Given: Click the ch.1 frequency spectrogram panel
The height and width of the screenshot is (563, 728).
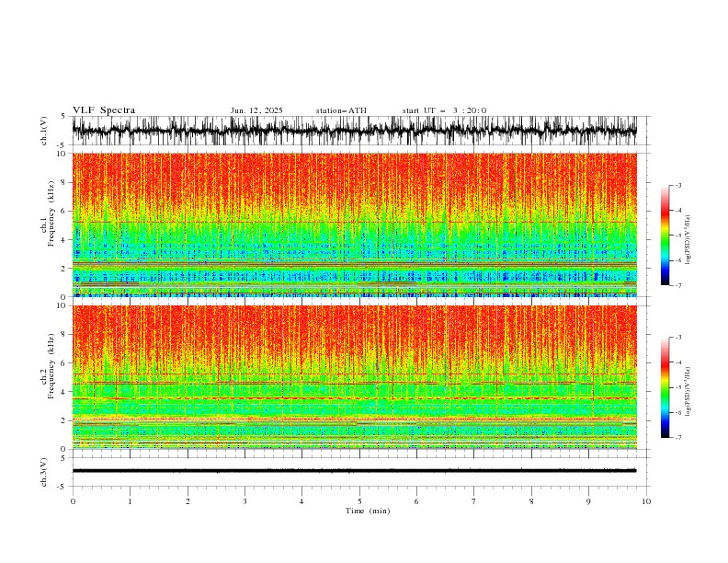Looking at the screenshot, I should (354, 224).
